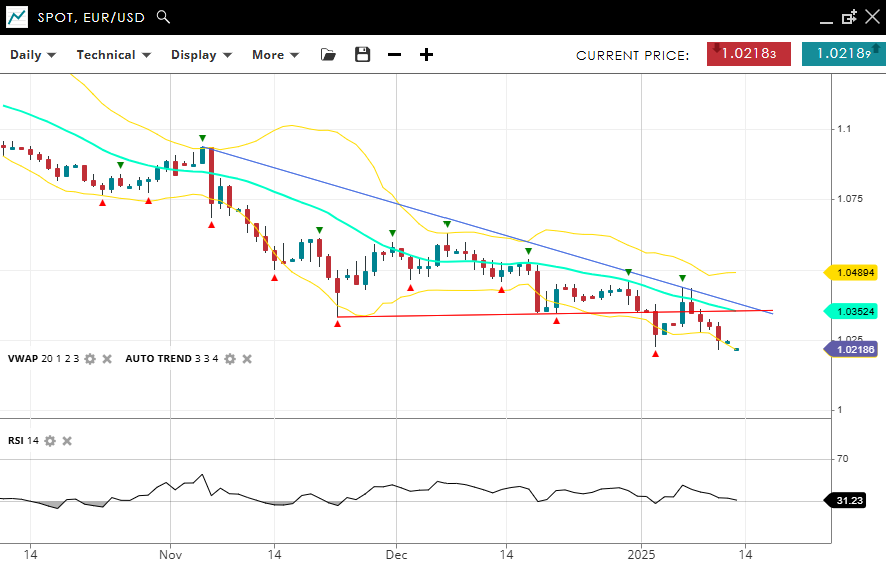
Task: Remove the RSI indicator
Action: (67, 441)
